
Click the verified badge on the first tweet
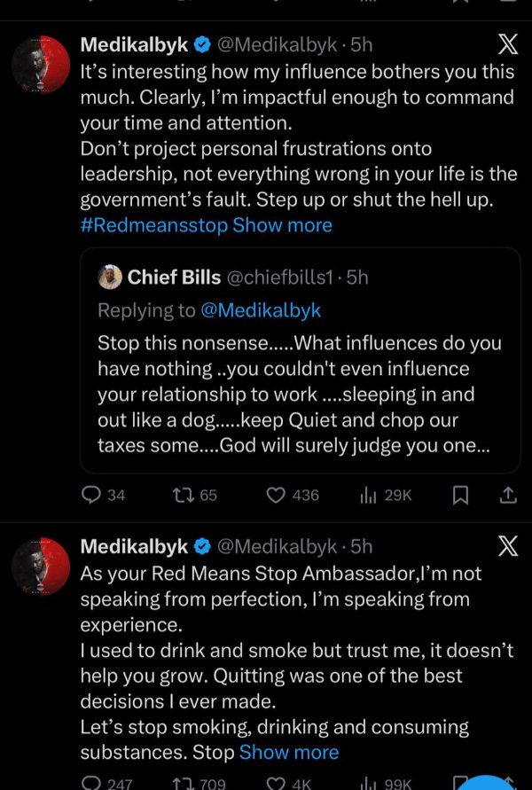click(x=203, y=45)
